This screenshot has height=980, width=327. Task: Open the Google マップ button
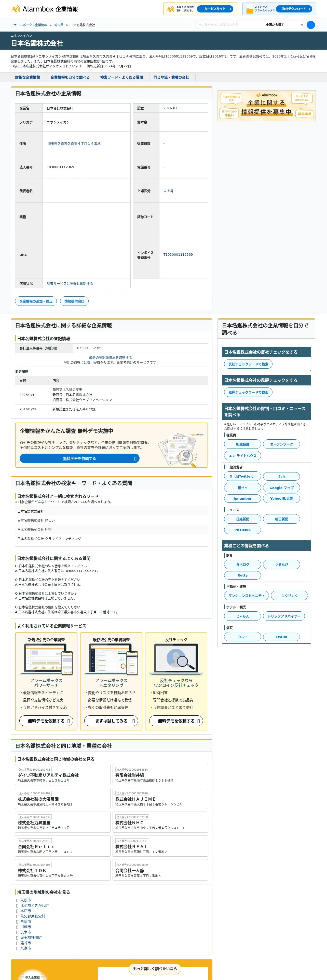coord(281,488)
